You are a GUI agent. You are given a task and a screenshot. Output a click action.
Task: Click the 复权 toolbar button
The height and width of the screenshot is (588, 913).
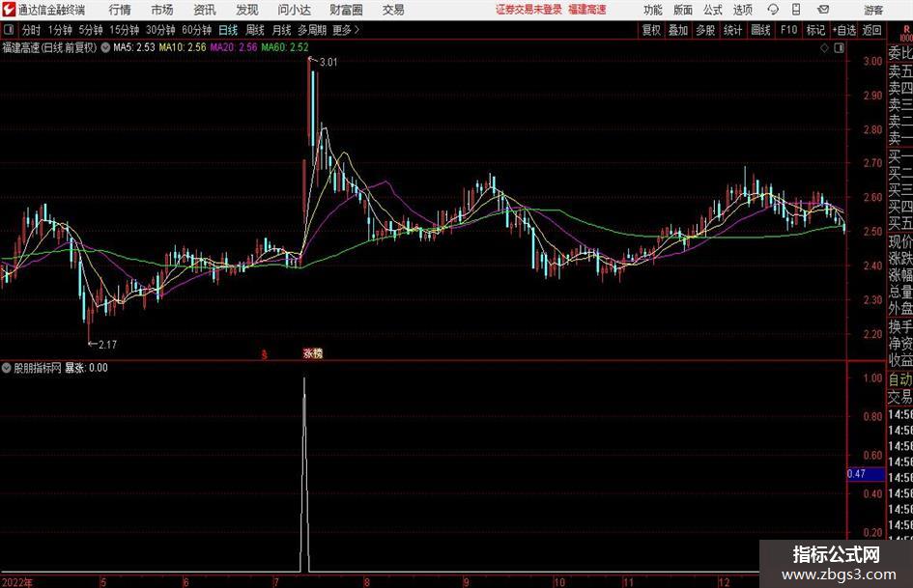651,30
